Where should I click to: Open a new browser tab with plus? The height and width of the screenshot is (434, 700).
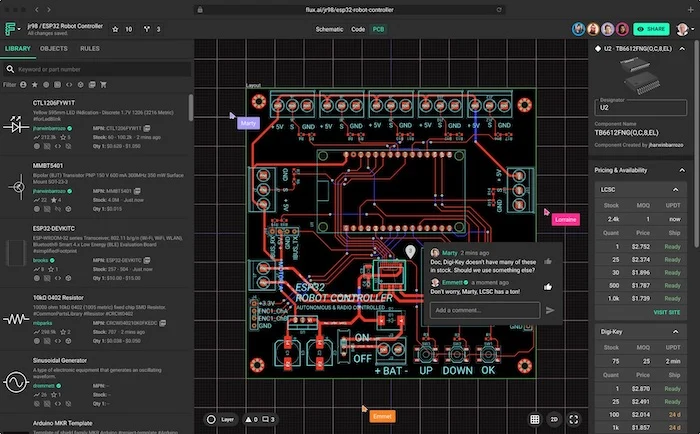click(692, 9)
